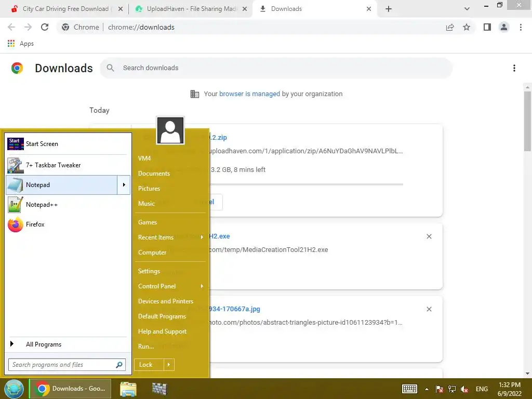
Task: Open the 934-170667a.jpg file link
Action: point(235,309)
